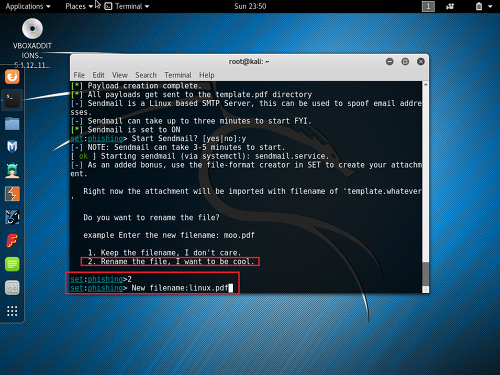Open the View menu in terminal

pos(120,75)
